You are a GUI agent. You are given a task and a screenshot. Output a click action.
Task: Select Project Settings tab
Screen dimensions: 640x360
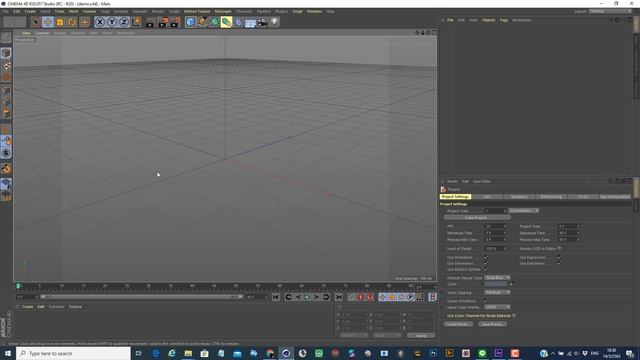455,197
